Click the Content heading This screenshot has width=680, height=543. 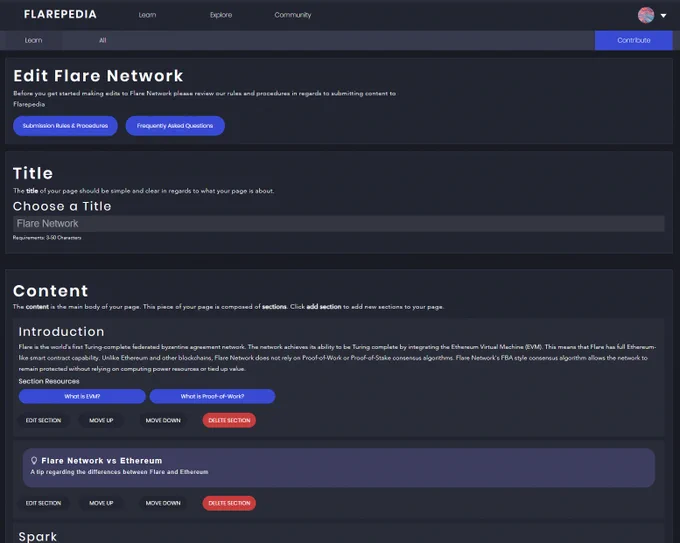pos(50,291)
